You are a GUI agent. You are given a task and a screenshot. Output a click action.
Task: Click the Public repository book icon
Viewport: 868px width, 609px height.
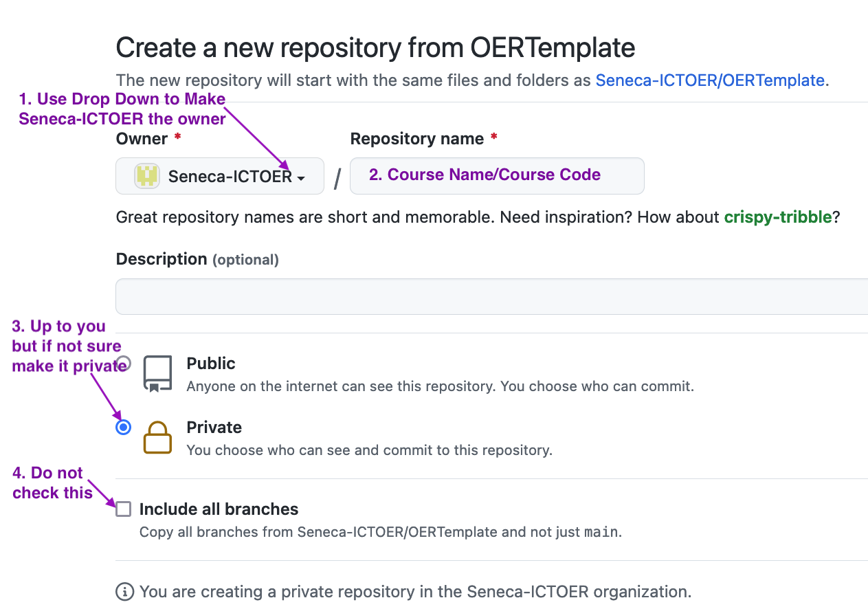(157, 375)
